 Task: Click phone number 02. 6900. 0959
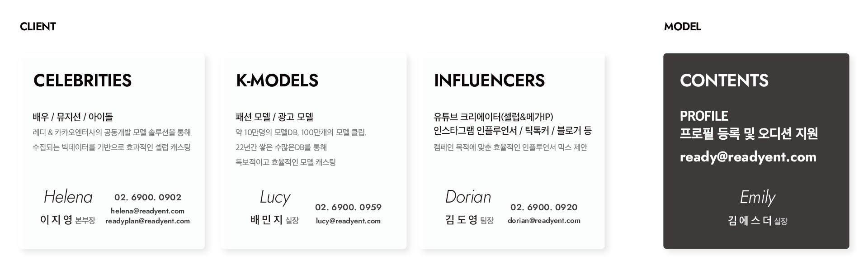[348, 207]
